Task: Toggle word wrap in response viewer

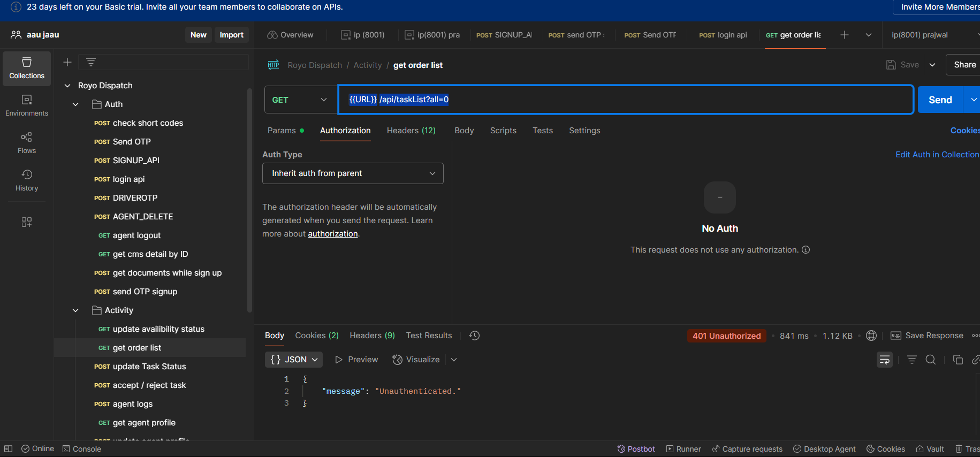Action: [884, 360]
